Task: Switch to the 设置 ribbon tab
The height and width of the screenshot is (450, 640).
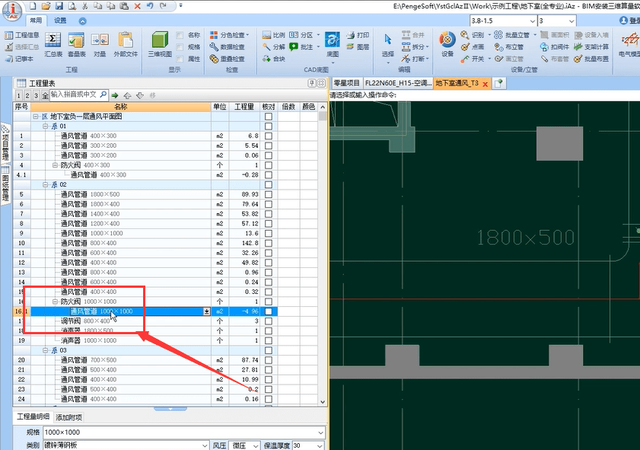Action: 60,20
